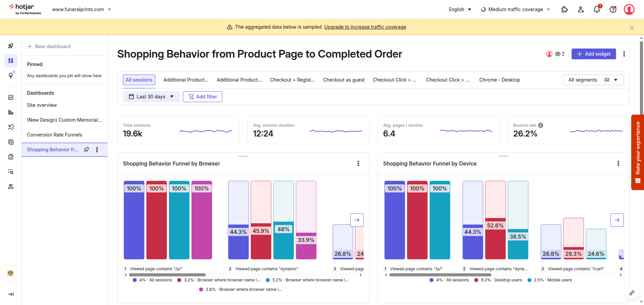Open the All segments dropdown
Screen dimensions: 644x305
point(593,80)
